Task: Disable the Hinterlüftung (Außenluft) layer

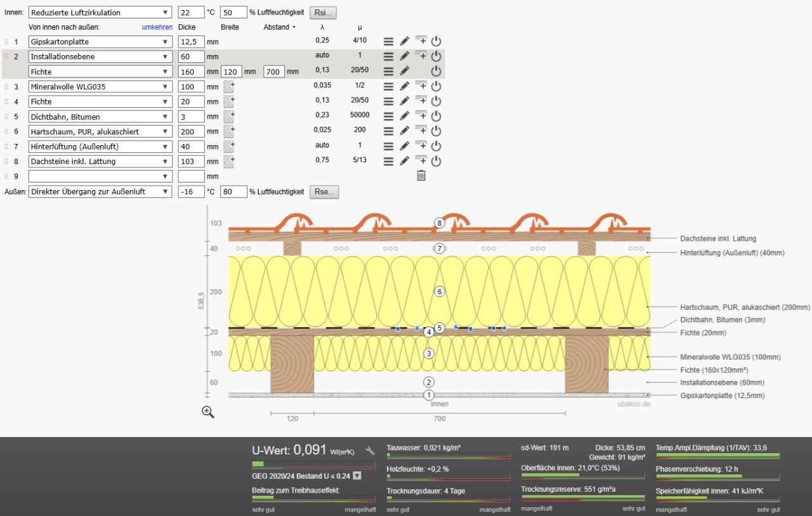Action: [x=436, y=146]
